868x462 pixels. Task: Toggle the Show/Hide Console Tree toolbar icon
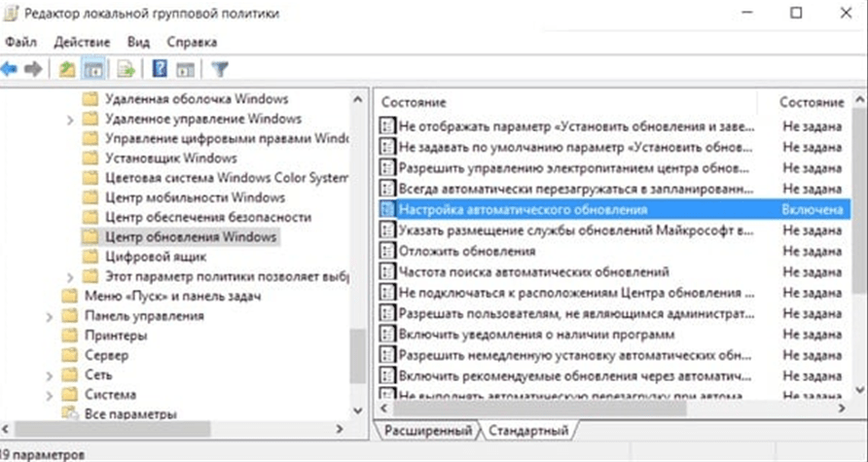pyautogui.click(x=93, y=69)
